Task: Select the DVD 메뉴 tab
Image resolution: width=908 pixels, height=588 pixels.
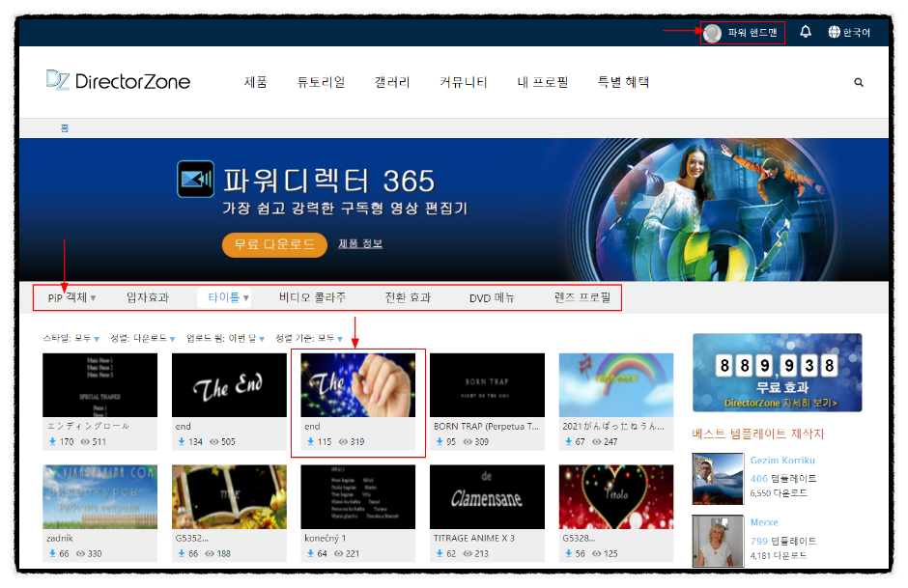Action: [492, 298]
